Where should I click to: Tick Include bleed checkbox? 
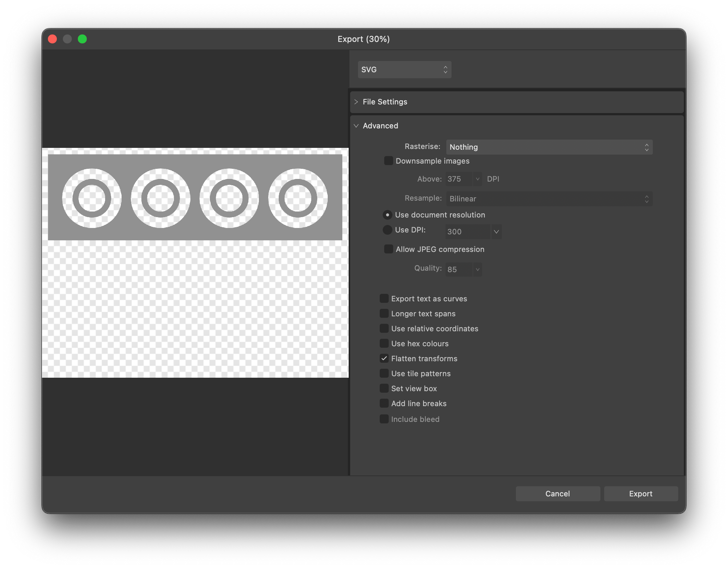[384, 419]
